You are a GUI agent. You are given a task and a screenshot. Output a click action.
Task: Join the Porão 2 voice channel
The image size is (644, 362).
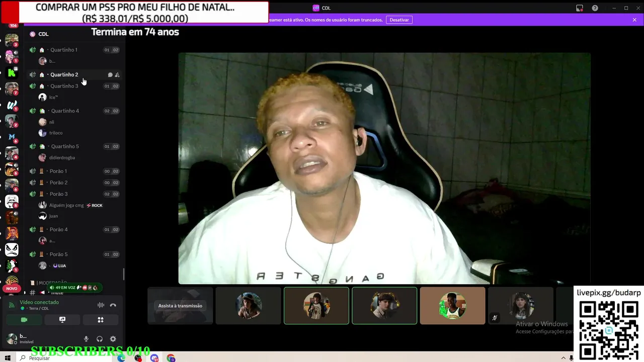pos(74,183)
